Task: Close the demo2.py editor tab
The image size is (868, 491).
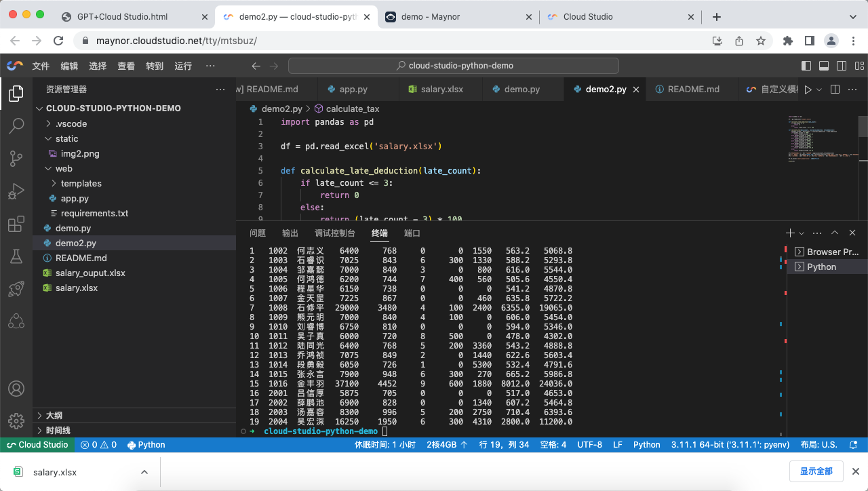Action: pyautogui.click(x=636, y=89)
